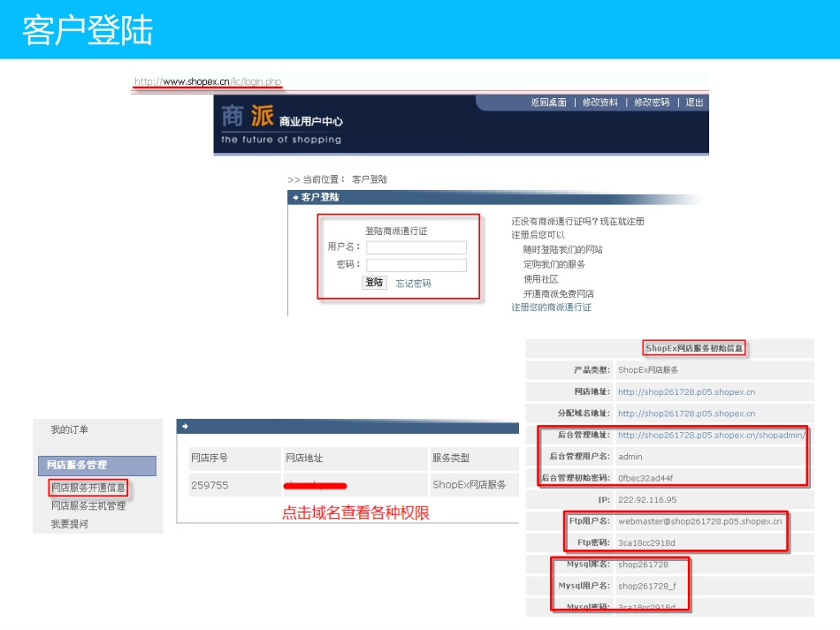Screen dimensions: 840x630
Task: Open the 修改资料 link
Action: pos(600,102)
